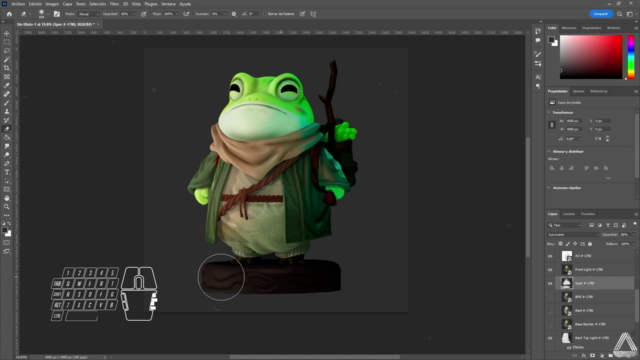Enable Borrar de historia checkbox
The image size is (640, 360).
tap(264, 14)
